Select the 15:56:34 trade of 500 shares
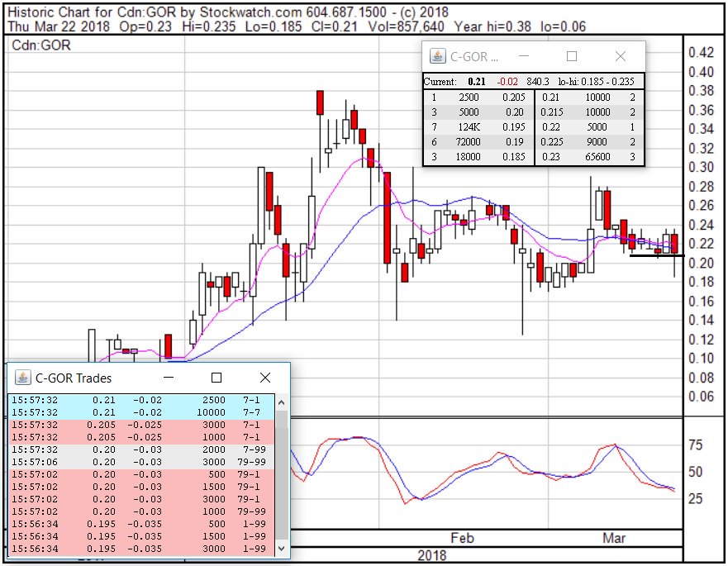The width and height of the screenshot is (728, 566). pyautogui.click(x=141, y=524)
